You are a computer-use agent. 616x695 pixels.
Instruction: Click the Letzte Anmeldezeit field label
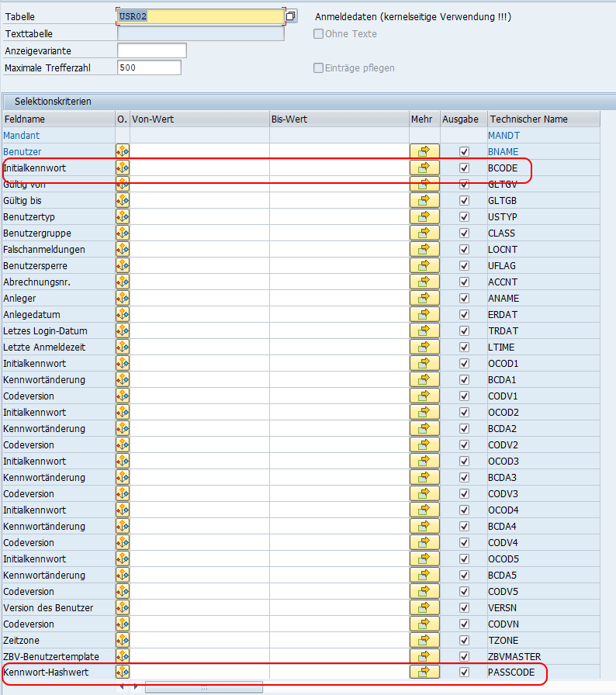44,347
